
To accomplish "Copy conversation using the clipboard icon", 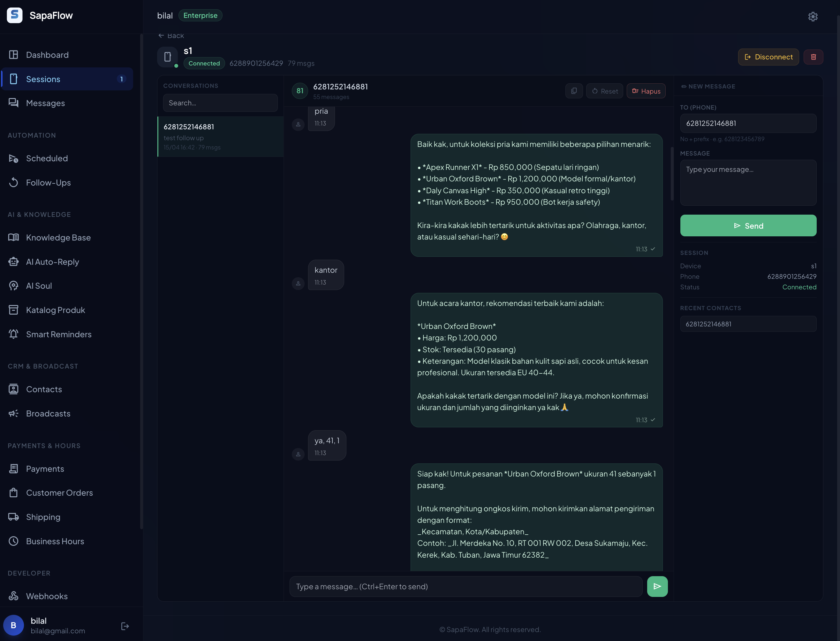I will tap(574, 91).
